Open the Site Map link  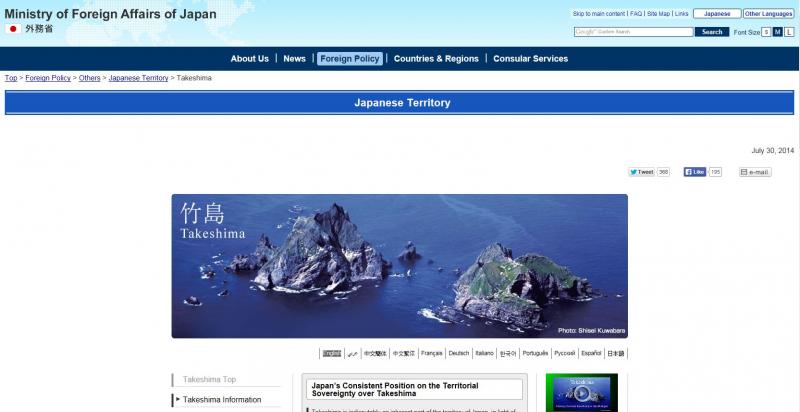pos(658,14)
